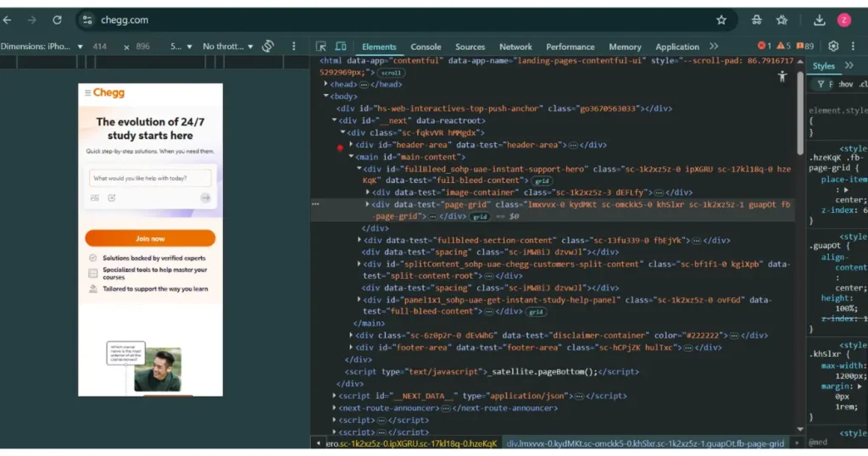This screenshot has width=868, height=456.
Task: Open DevTools settings gear
Action: [833, 47]
